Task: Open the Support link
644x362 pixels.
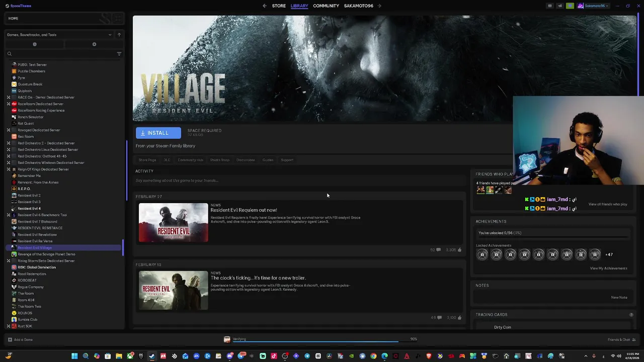Action: tap(287, 160)
